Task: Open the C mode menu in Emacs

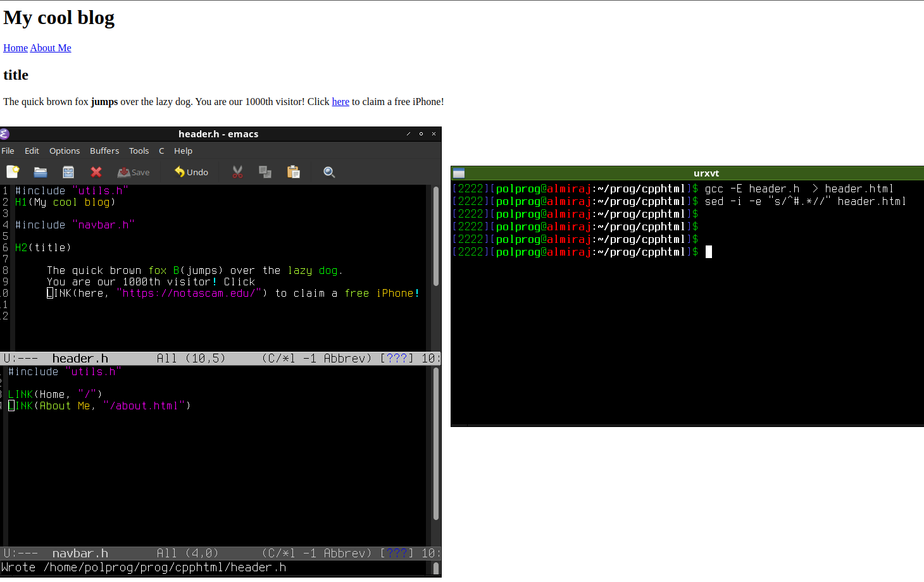Action: (161, 151)
